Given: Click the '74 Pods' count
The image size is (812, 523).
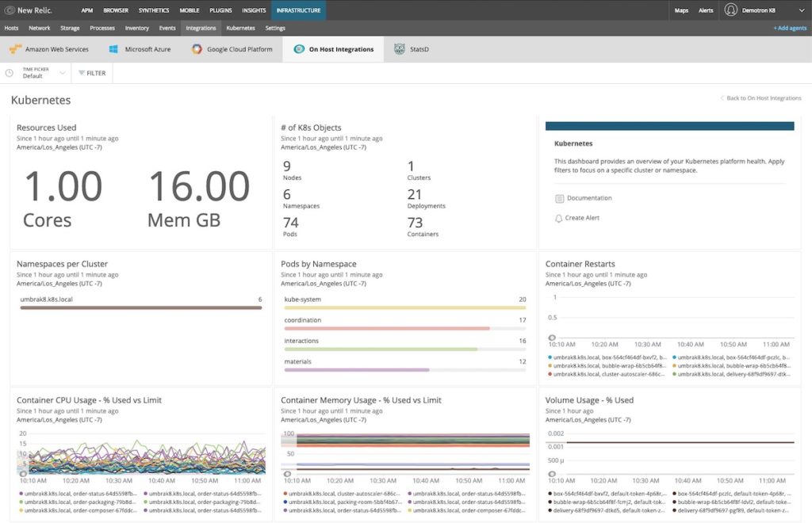Looking at the screenshot, I should (x=290, y=227).
